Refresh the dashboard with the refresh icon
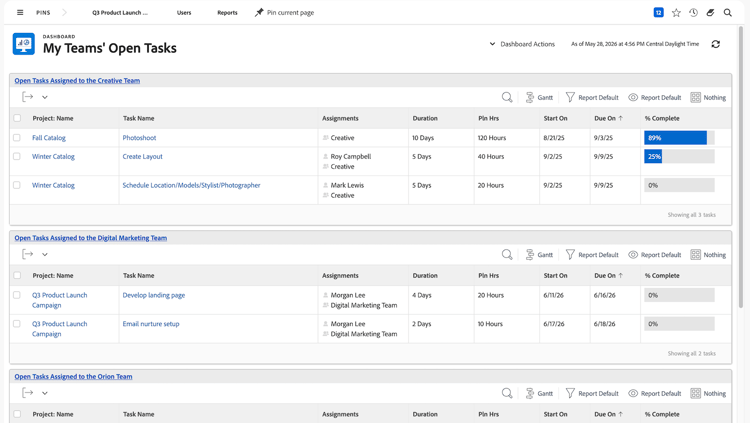Image resolution: width=750 pixels, height=423 pixels. click(x=716, y=44)
